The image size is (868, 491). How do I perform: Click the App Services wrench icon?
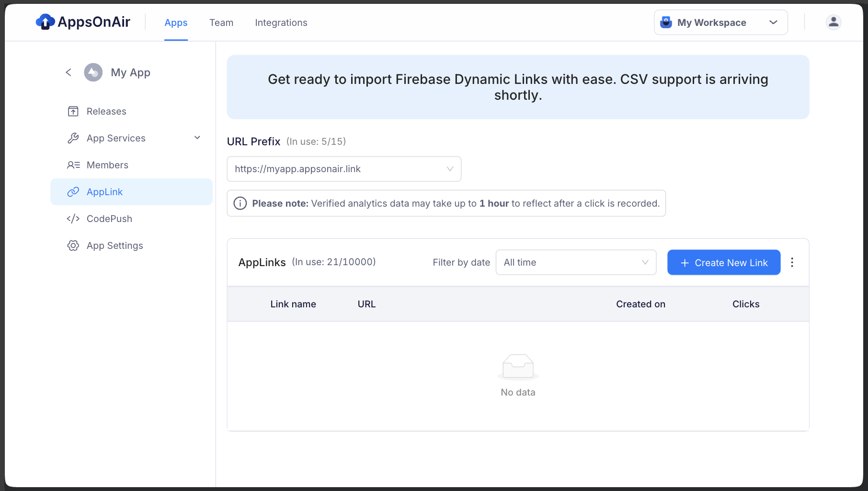73,138
